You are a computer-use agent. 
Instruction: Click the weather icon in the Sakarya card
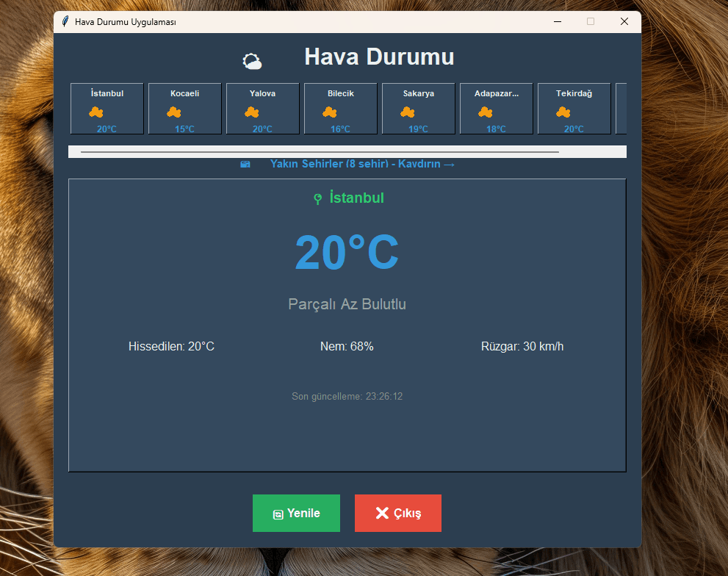tap(408, 112)
